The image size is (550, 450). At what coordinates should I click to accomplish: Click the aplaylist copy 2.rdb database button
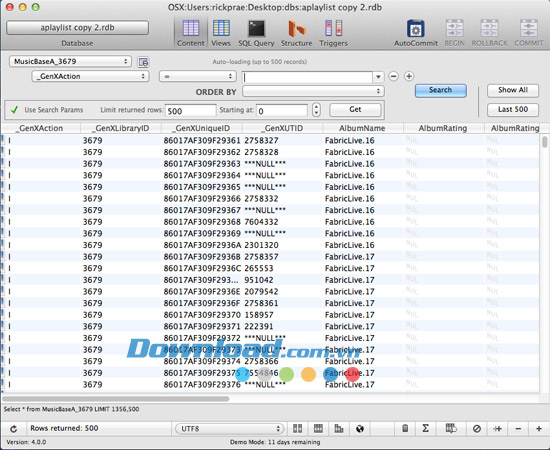77,27
